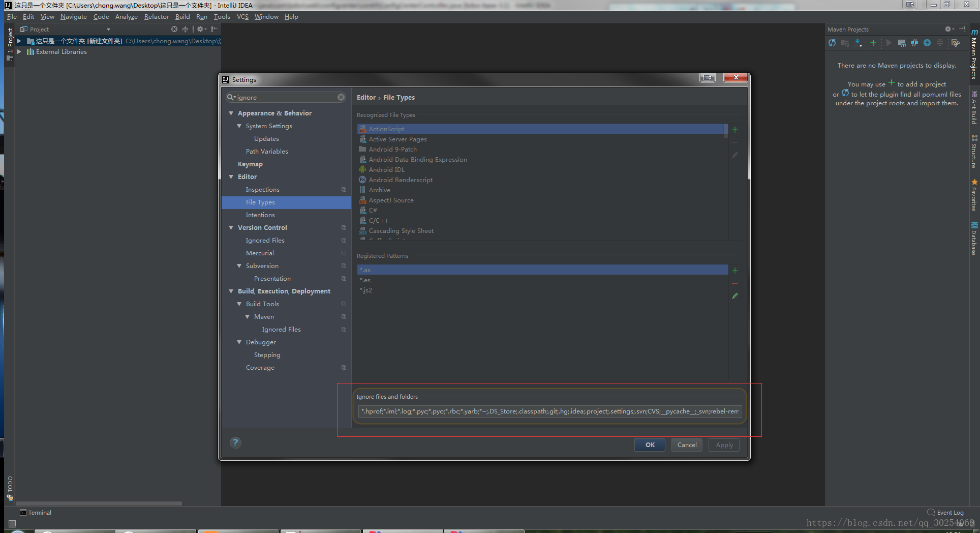Collapse System Settings node

239,126
